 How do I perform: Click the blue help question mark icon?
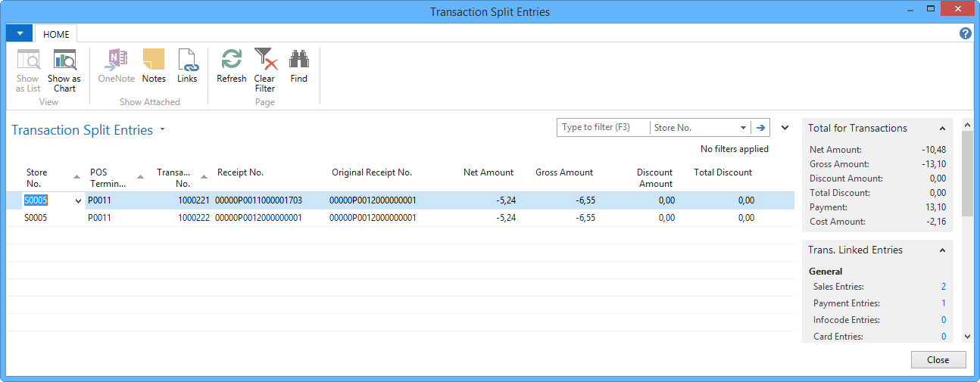965,33
